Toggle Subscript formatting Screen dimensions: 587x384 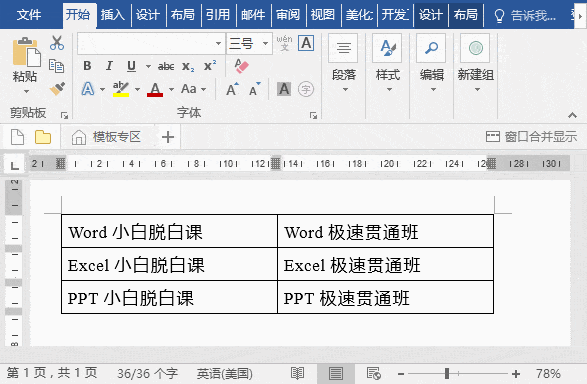(188, 67)
